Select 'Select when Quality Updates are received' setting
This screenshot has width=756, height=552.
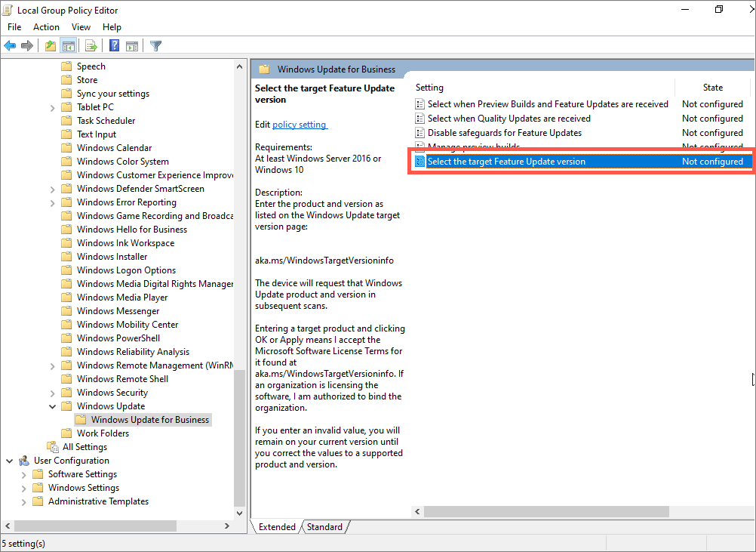tap(509, 119)
